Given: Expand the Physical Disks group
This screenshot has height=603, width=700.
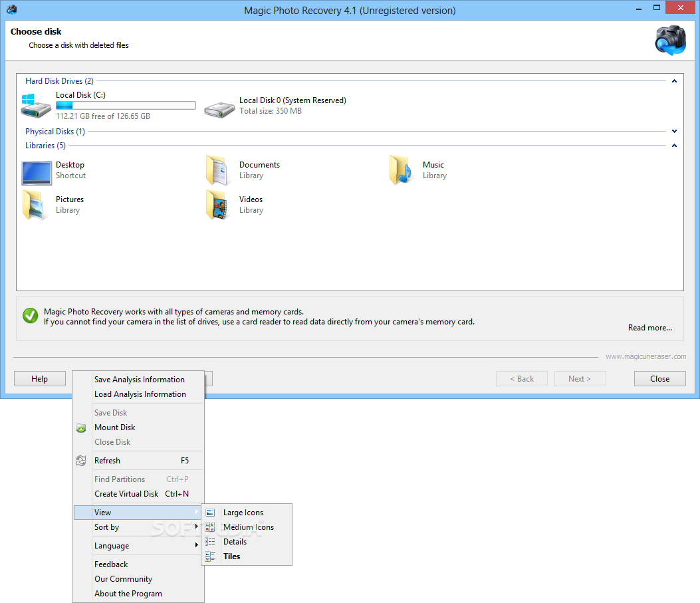Looking at the screenshot, I should pyautogui.click(x=674, y=131).
